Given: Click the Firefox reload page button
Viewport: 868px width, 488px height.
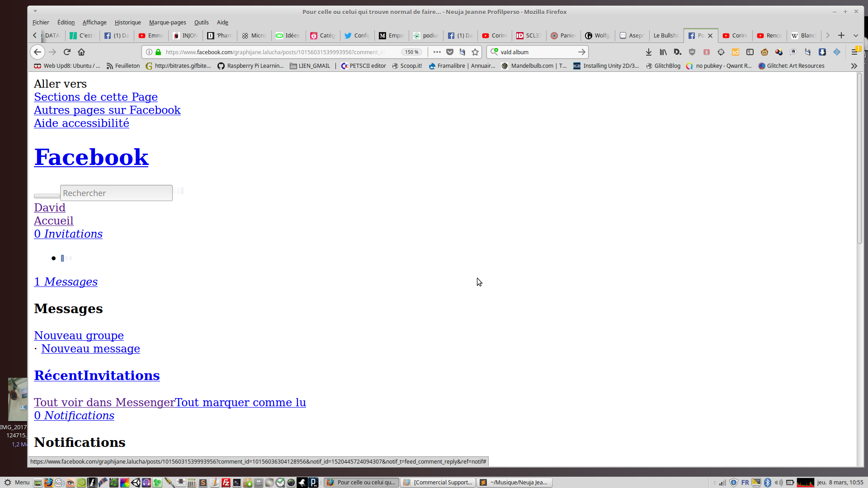Looking at the screenshot, I should click(x=67, y=52).
